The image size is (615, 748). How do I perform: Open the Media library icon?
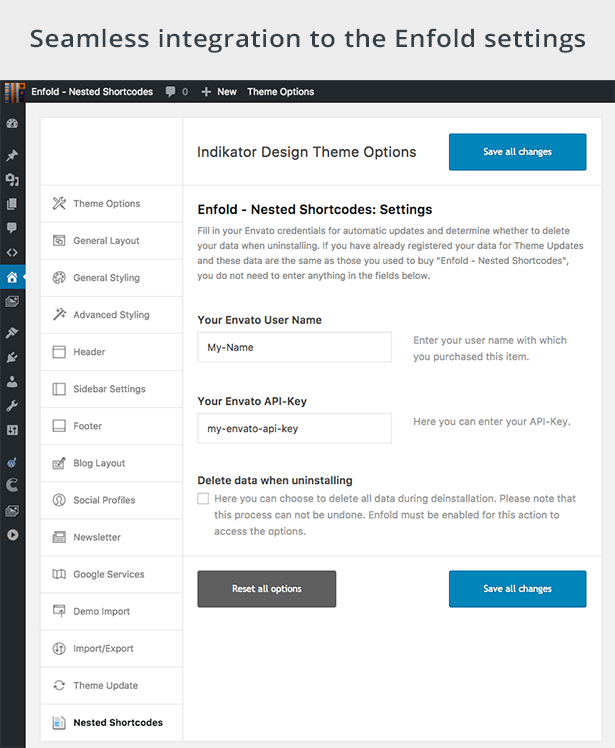12,180
